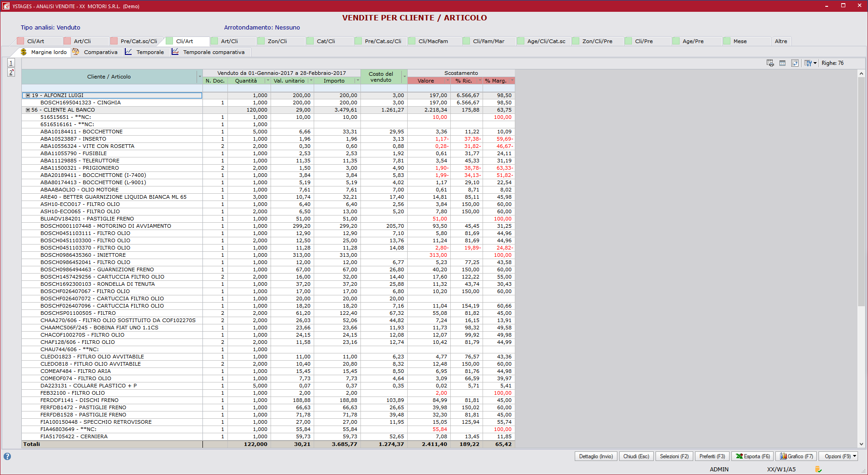
Task: Click the Selezioni (F2) button
Action: tap(674, 456)
